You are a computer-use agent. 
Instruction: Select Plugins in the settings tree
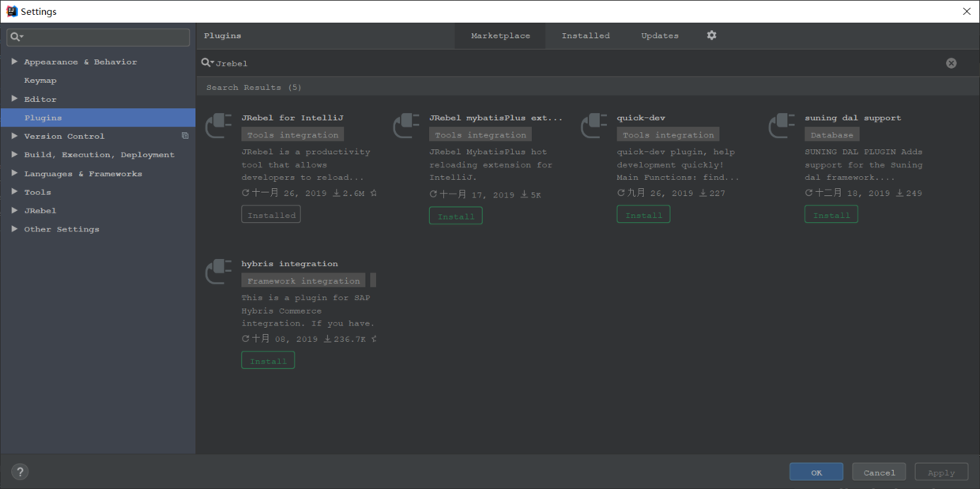coord(98,118)
